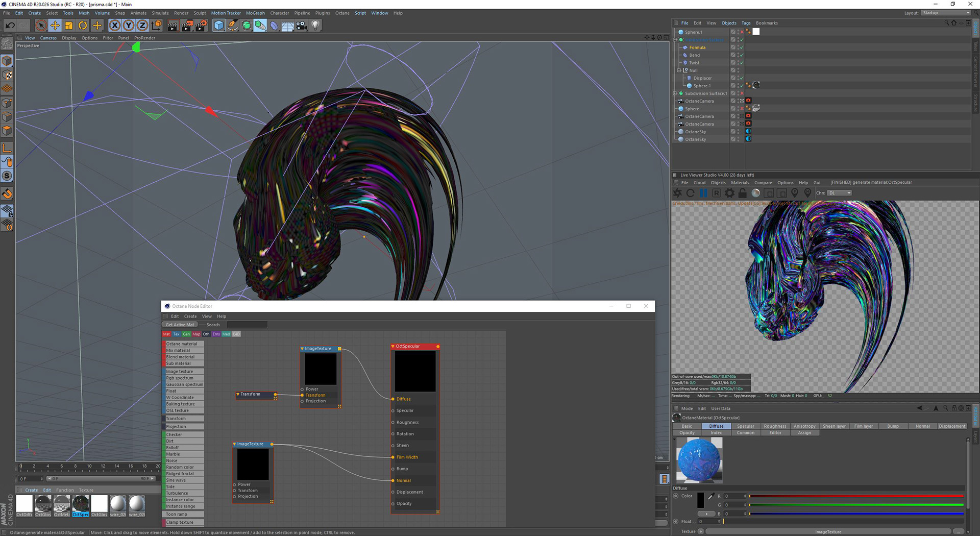The height and width of the screenshot is (536, 980).
Task: Toggle enable checkmark of Twist deformer
Action: [x=742, y=63]
